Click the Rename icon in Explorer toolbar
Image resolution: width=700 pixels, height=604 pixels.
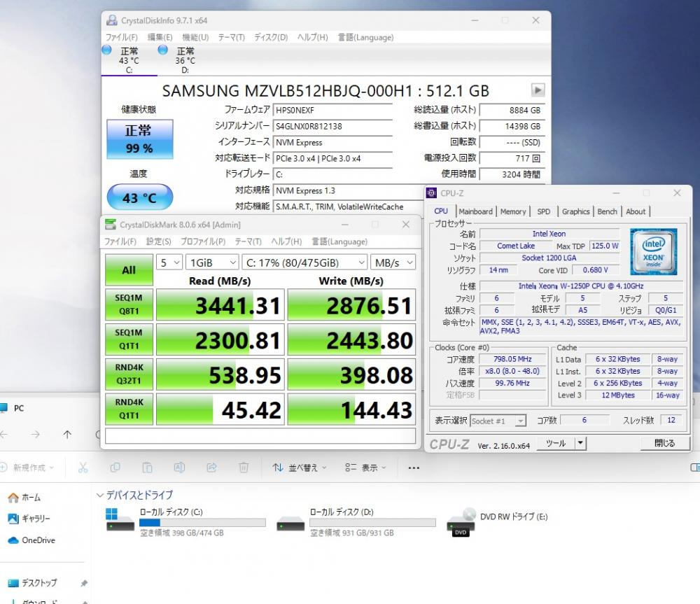pyautogui.click(x=179, y=468)
